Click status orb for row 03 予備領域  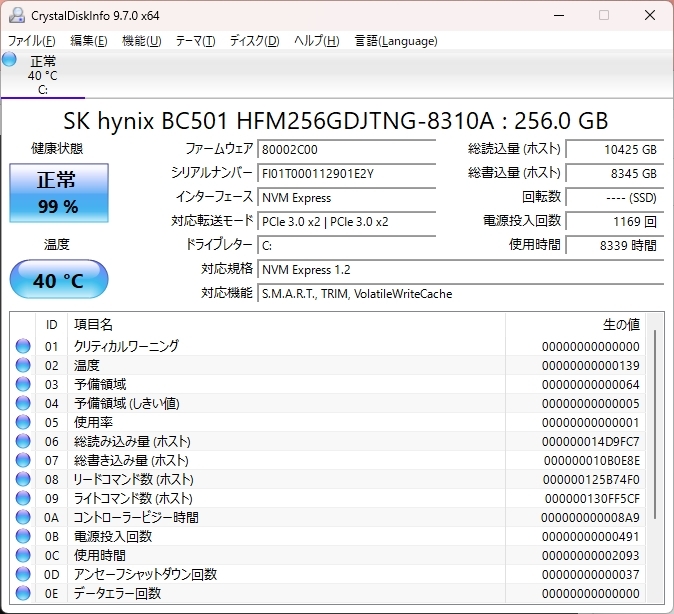coord(23,384)
